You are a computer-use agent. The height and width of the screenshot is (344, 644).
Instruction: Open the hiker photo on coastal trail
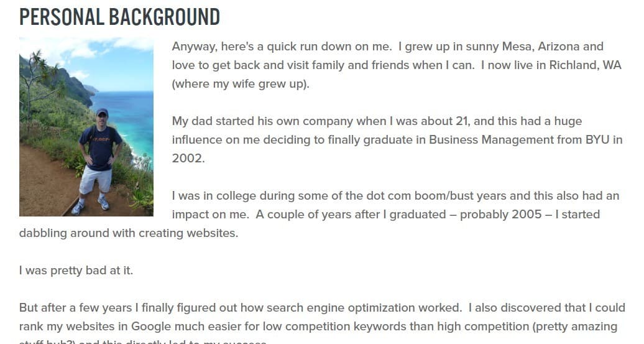click(86, 126)
